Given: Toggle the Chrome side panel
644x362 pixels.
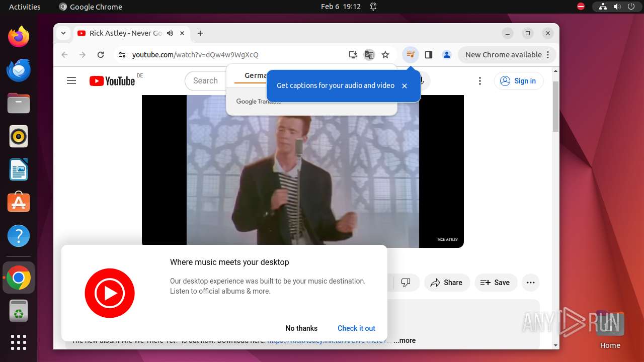Looking at the screenshot, I should click(x=429, y=55).
